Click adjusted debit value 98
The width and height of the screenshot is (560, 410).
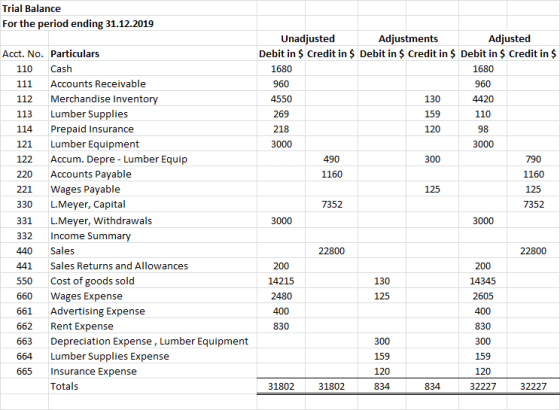pyautogui.click(x=483, y=129)
